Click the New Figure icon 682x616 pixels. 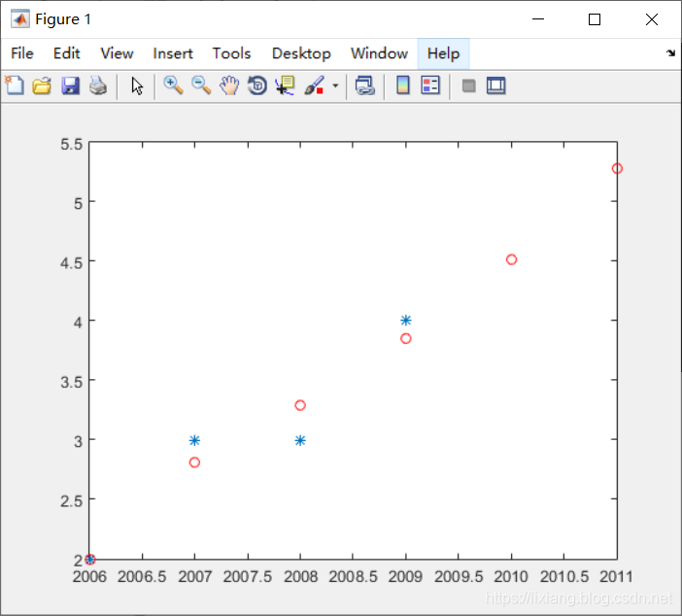tap(15, 86)
